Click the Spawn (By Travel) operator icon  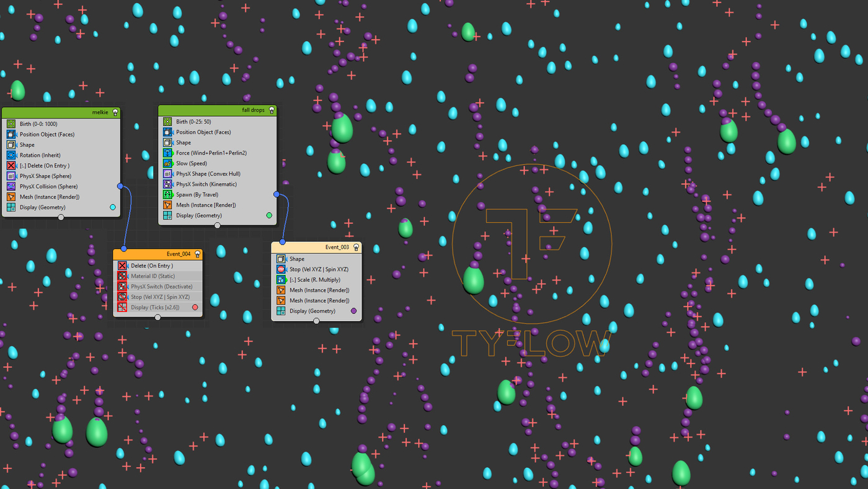coord(167,194)
